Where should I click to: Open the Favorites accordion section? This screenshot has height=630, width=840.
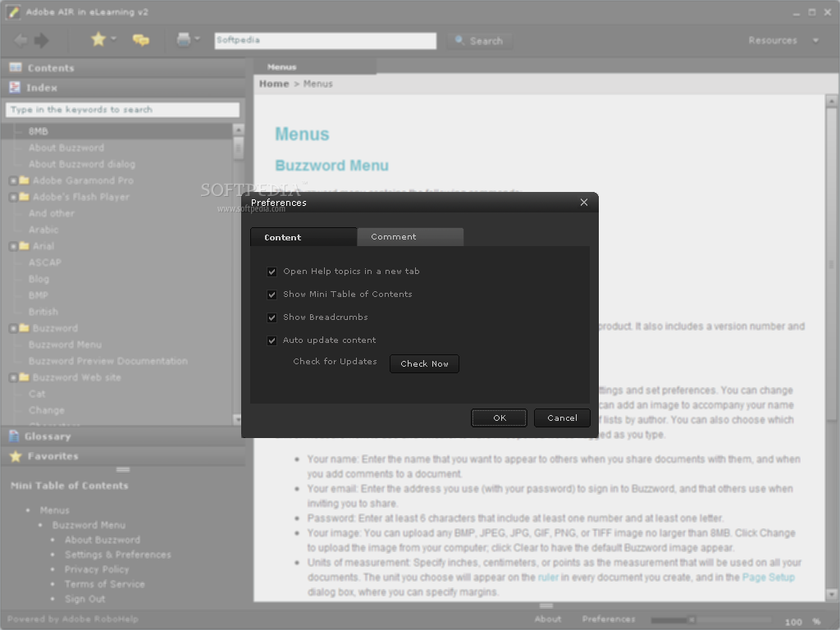123,456
